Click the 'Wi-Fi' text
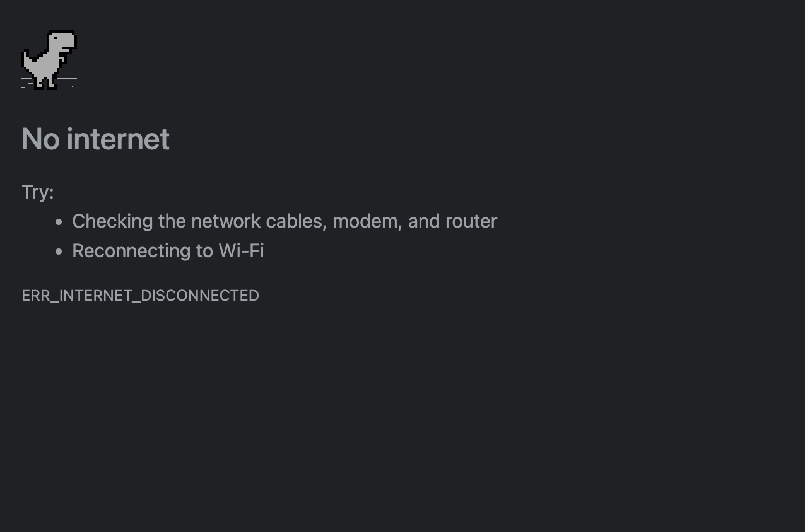Image resolution: width=805 pixels, height=532 pixels. pyautogui.click(x=242, y=251)
